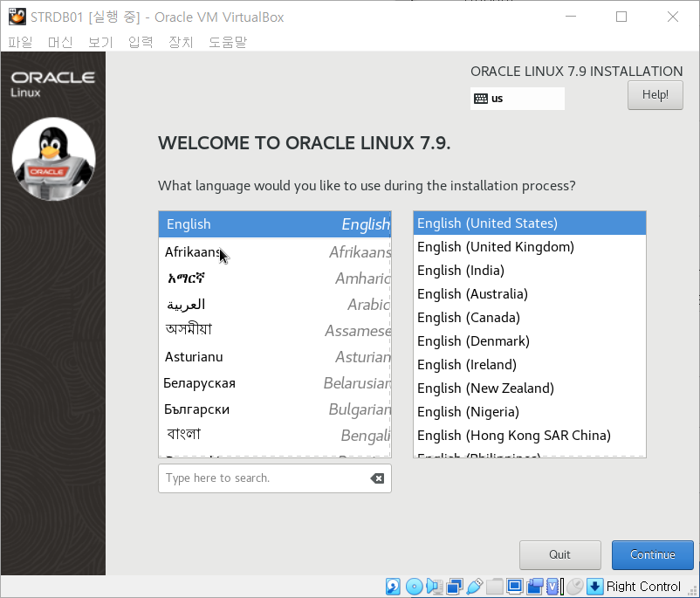The image size is (700, 598).
Task: Select English (Ireland) locale
Action: [x=530, y=365]
